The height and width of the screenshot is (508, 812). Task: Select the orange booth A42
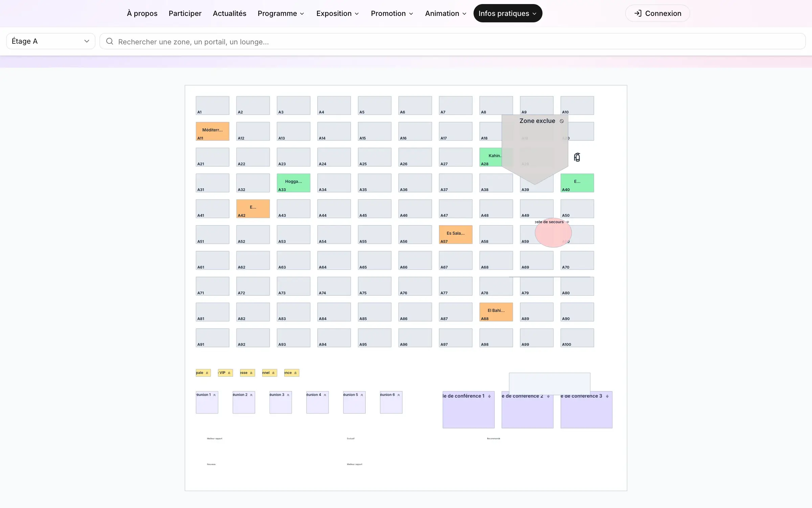(253, 209)
